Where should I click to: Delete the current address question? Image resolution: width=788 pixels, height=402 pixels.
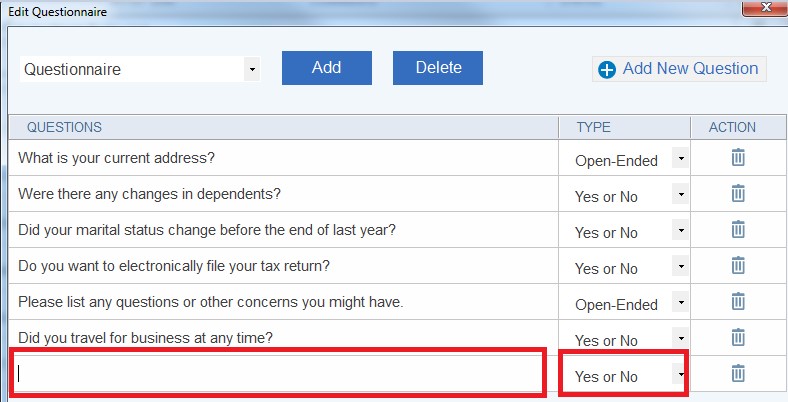(738, 157)
